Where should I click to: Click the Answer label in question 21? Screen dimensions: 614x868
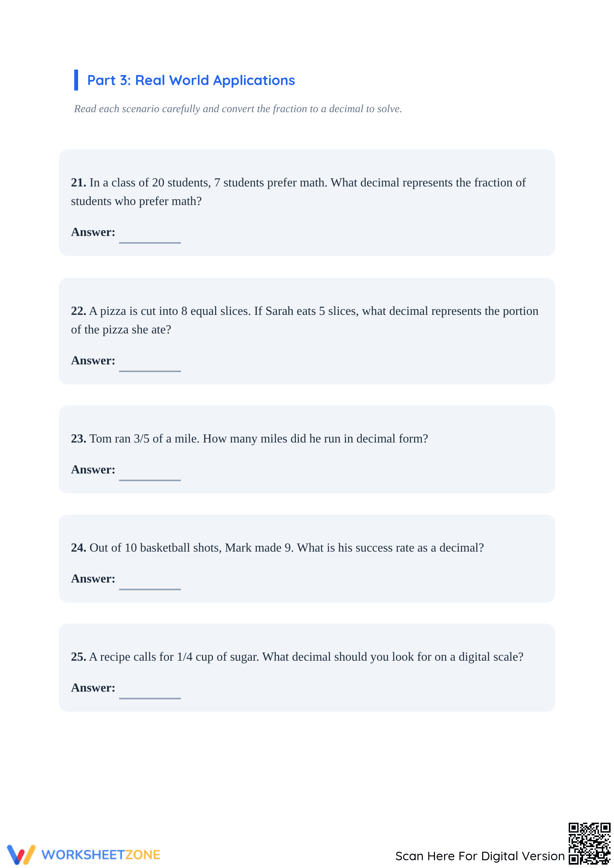tap(93, 232)
